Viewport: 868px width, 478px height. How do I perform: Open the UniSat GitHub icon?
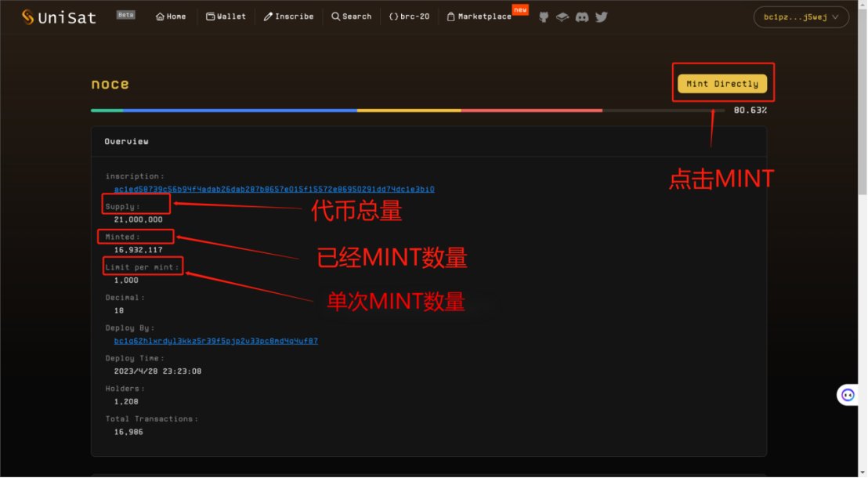(x=543, y=16)
